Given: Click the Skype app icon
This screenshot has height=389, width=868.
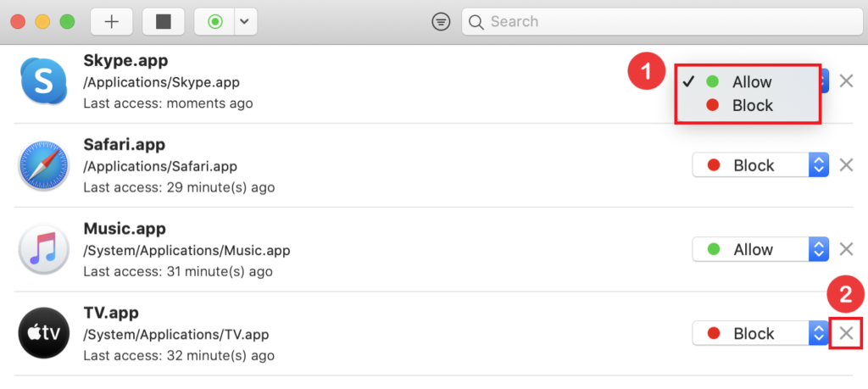Looking at the screenshot, I should tap(43, 82).
